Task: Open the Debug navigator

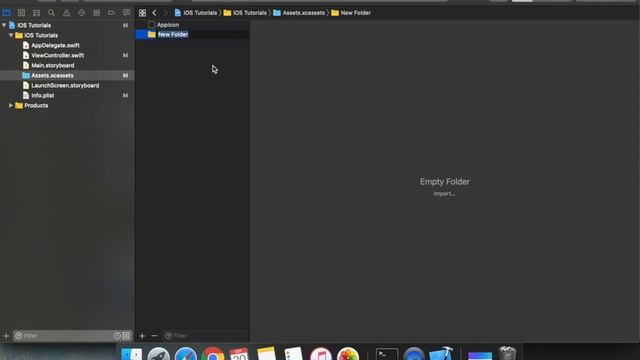Action: click(96, 13)
